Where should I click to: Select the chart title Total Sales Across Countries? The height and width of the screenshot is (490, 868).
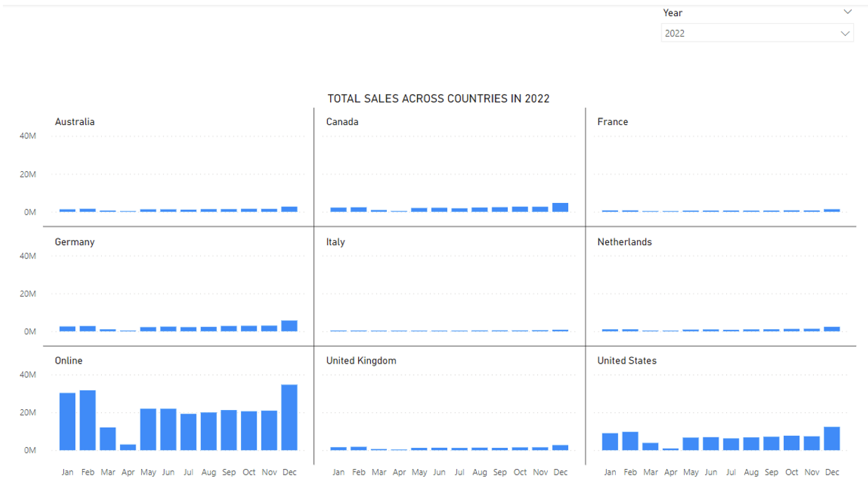(x=438, y=98)
